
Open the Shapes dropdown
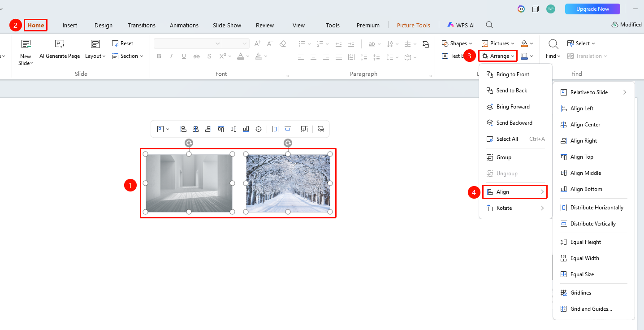(457, 43)
